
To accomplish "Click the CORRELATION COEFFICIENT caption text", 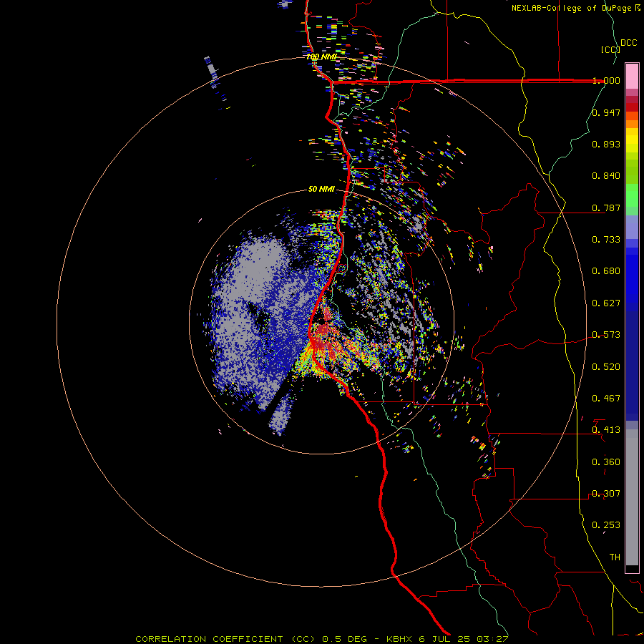I will [209, 639].
